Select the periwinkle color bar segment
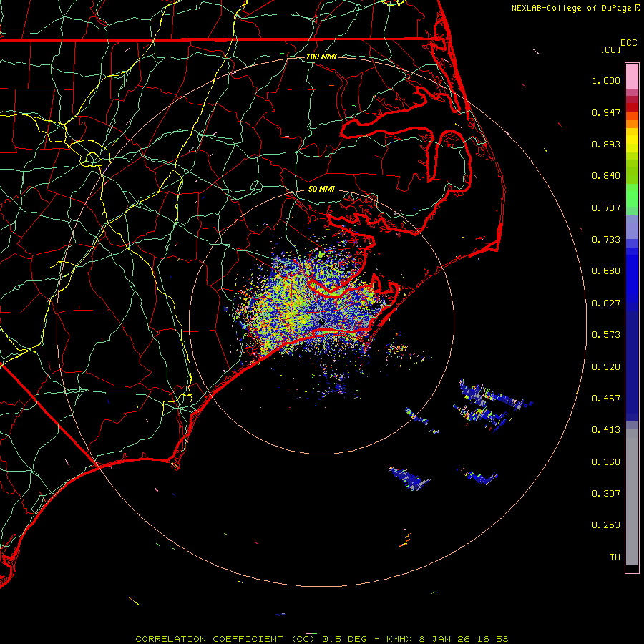This screenshot has width=644, height=644. [632, 228]
